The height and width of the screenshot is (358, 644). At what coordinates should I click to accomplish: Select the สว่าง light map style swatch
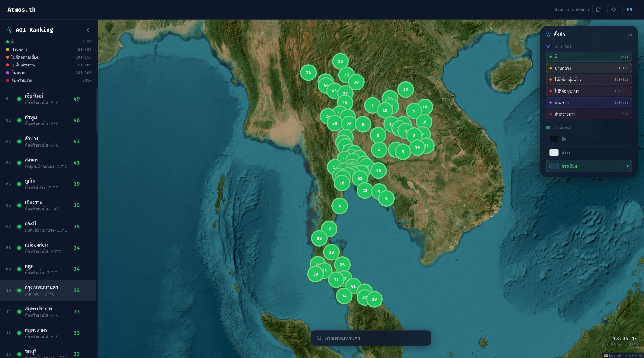click(554, 152)
